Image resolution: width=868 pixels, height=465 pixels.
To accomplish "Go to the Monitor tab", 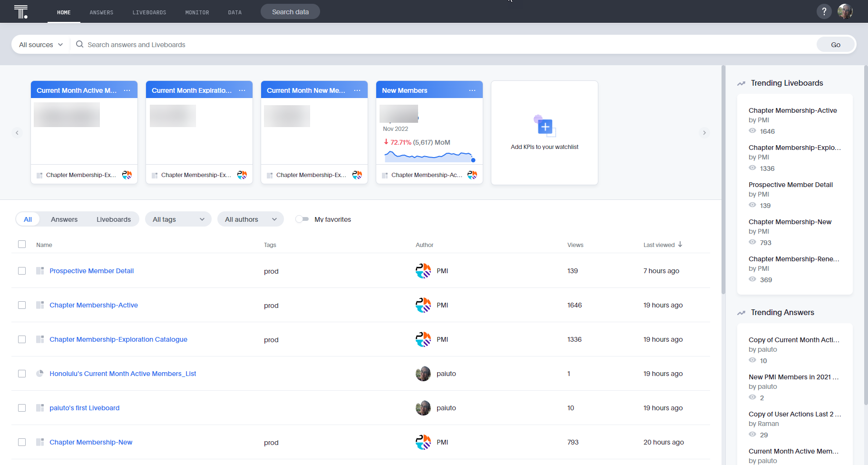I will point(197,12).
